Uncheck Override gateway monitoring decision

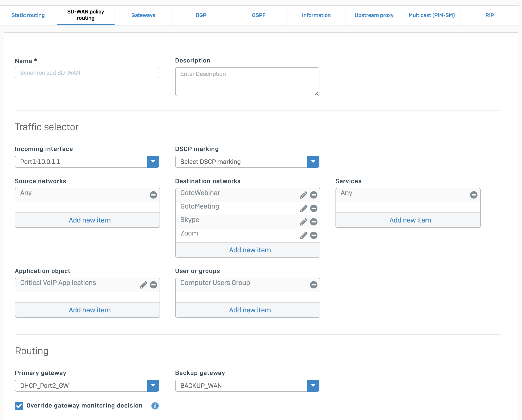pyautogui.click(x=19, y=406)
